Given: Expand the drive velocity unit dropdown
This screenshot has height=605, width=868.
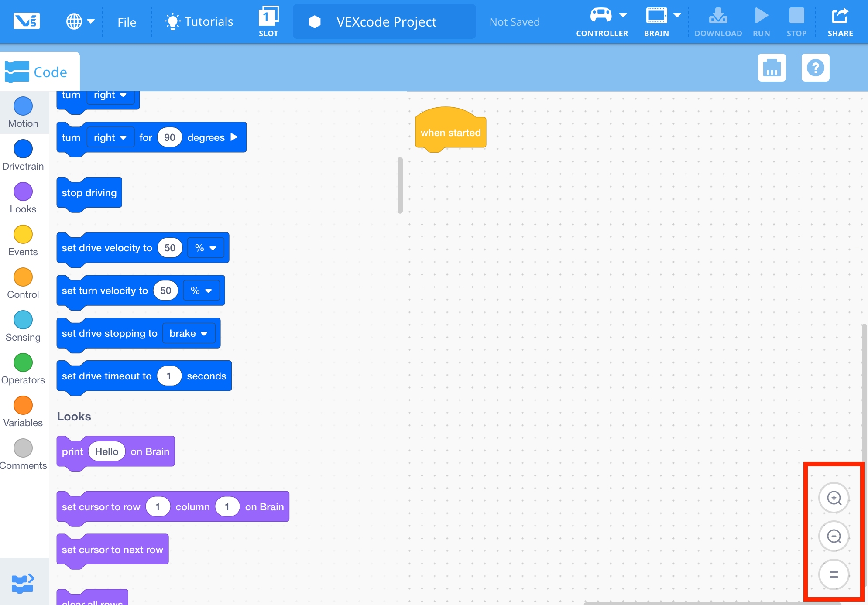Looking at the screenshot, I should pyautogui.click(x=206, y=248).
